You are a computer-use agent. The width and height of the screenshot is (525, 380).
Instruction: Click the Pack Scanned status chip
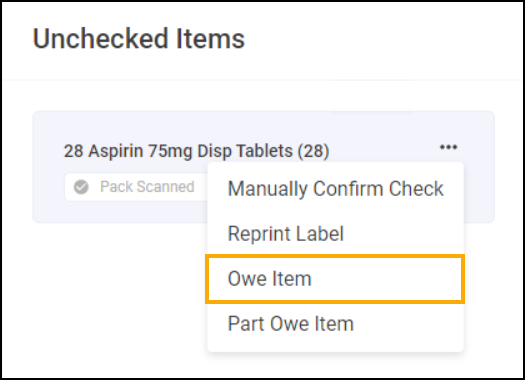point(137,187)
